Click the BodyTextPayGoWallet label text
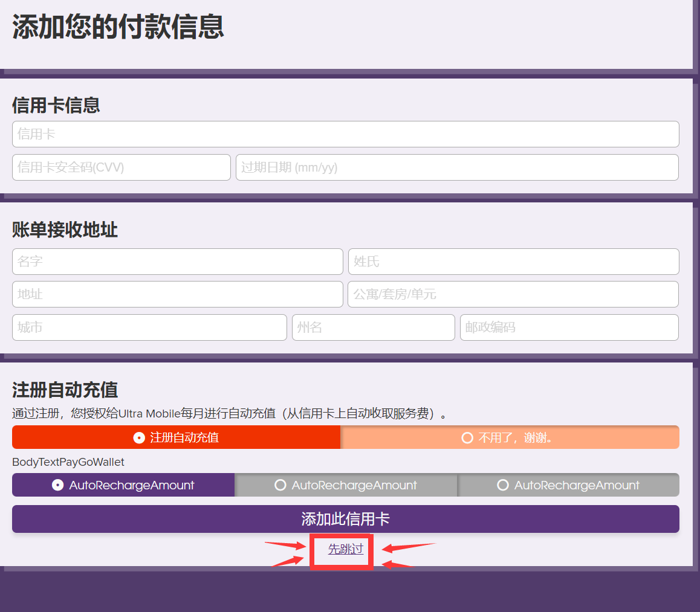700x612 pixels. coord(68,462)
